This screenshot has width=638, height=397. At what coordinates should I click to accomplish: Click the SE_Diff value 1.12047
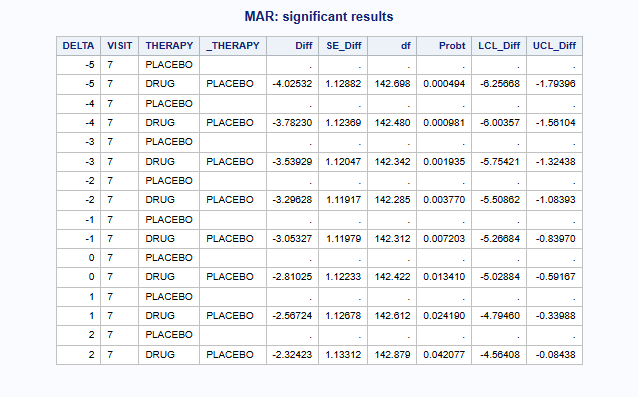pos(343,162)
